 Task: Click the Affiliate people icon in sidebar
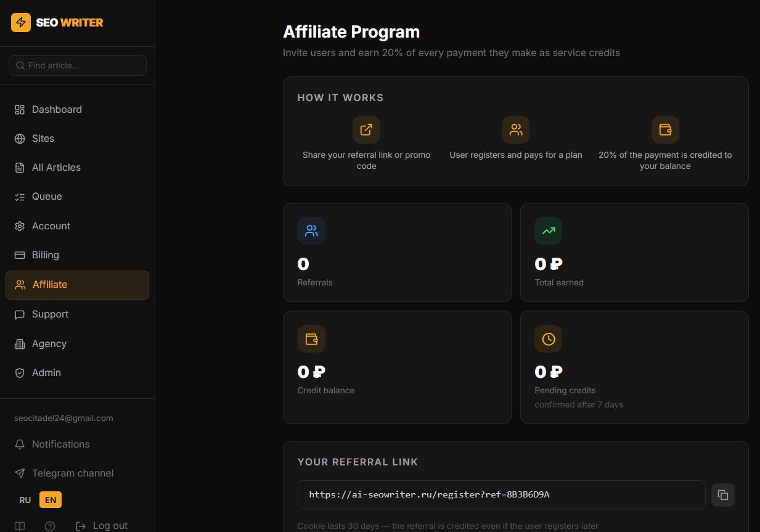[x=20, y=285]
